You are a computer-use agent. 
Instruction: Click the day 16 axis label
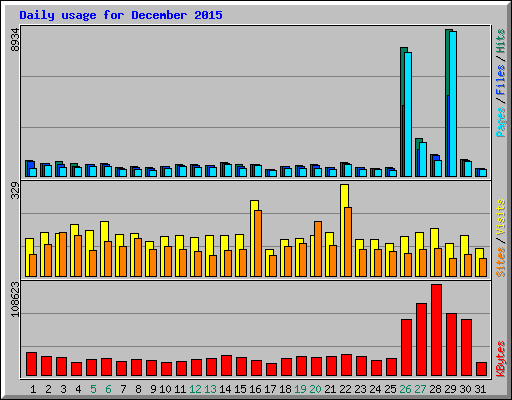[x=255, y=389]
